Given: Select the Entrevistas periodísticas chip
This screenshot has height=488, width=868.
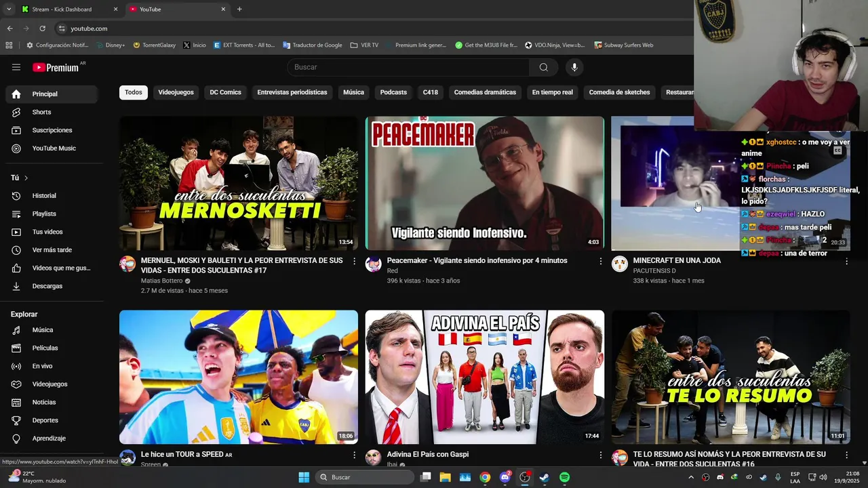Looking at the screenshot, I should (292, 92).
